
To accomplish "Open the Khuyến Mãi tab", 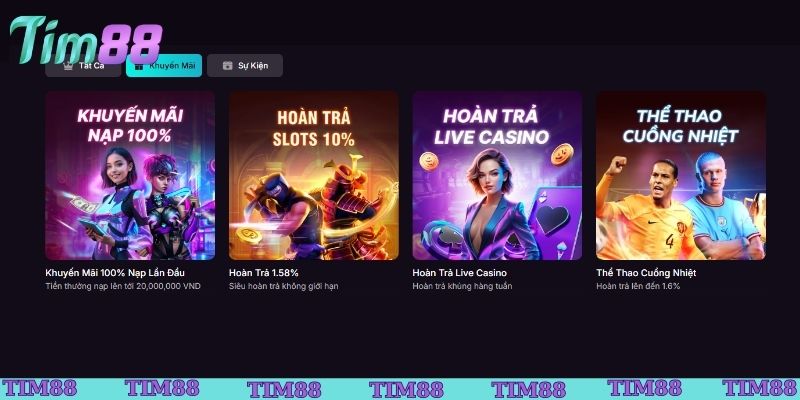I will click(x=164, y=65).
